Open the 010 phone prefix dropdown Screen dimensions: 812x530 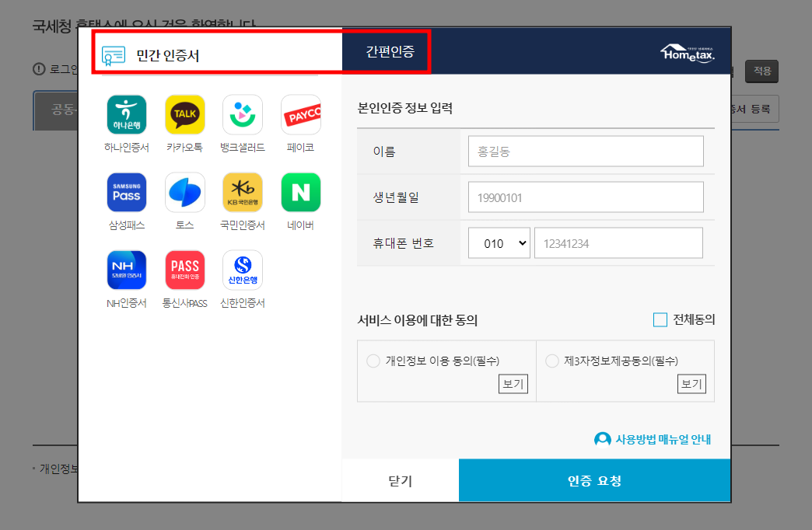point(499,243)
